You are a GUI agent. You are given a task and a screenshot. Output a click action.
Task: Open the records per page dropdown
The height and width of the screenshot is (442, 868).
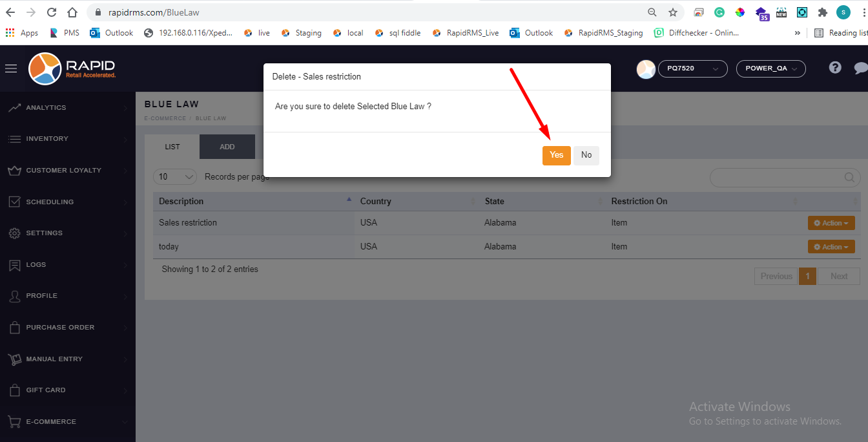(x=175, y=177)
